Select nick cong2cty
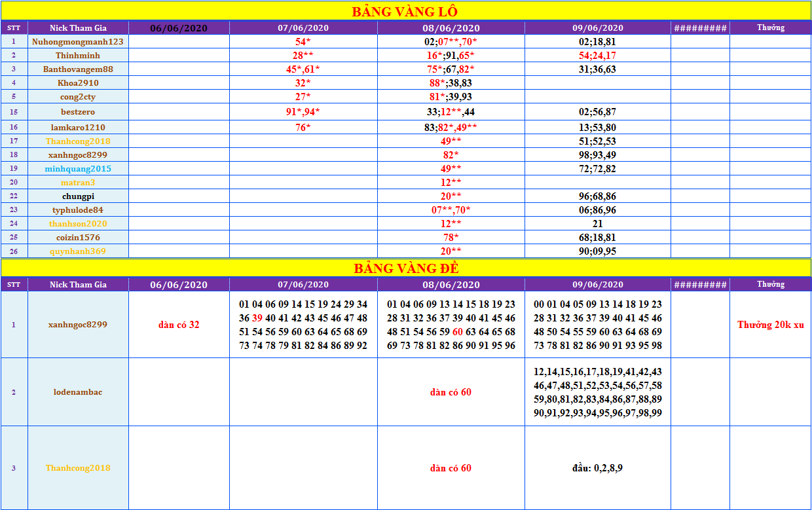The image size is (812, 510). (x=78, y=96)
